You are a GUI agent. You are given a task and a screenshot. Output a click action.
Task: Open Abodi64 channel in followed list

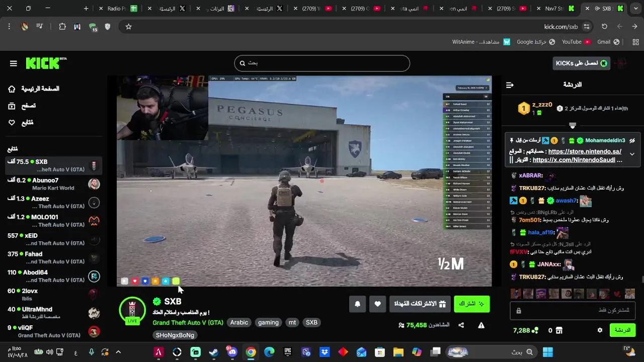[53, 276]
